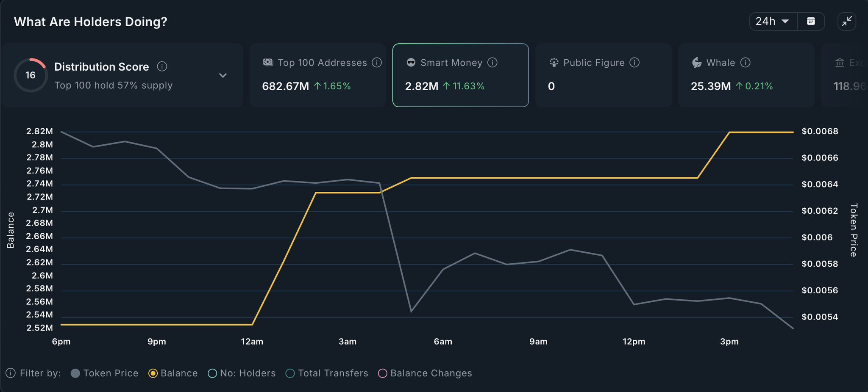Click the calendar date picker icon
The image size is (868, 392).
[x=811, y=22]
